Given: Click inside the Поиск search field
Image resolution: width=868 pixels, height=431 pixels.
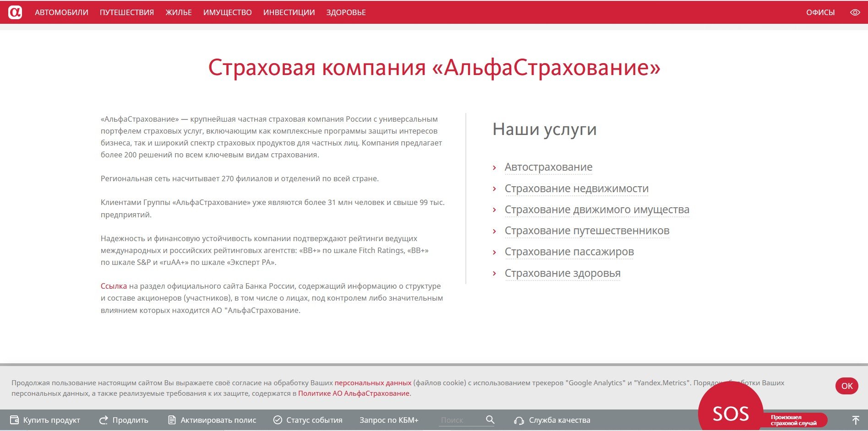Looking at the screenshot, I should [459, 420].
